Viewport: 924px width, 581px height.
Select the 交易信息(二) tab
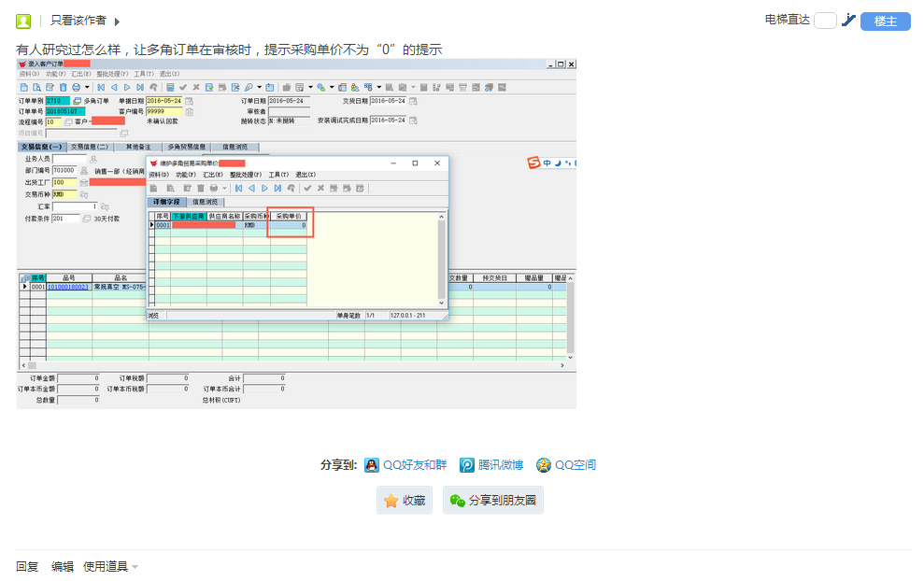tap(90, 147)
